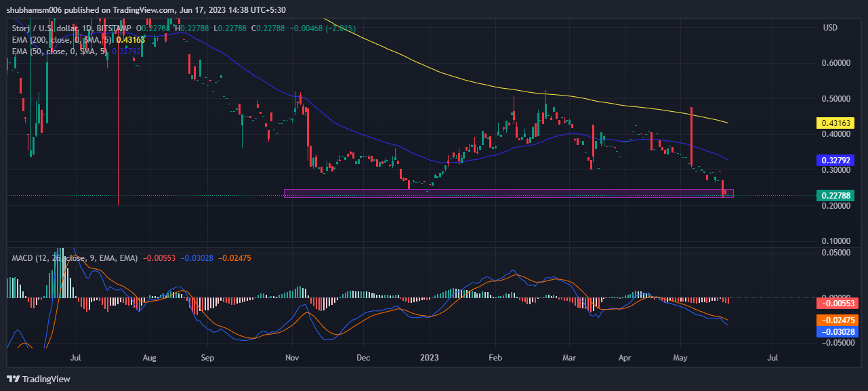Image resolution: width=868 pixels, height=391 pixels.
Task: Click the 0.40000 price axis tick
Action: (836, 134)
